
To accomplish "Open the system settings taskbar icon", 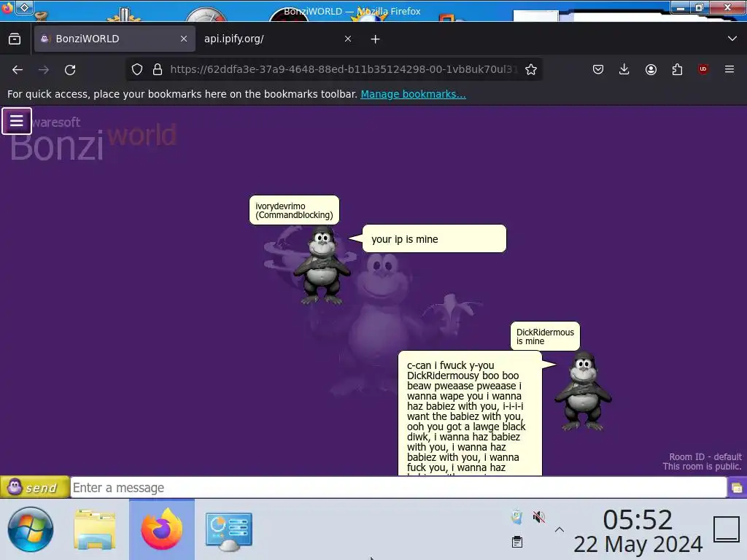I will [x=229, y=531].
